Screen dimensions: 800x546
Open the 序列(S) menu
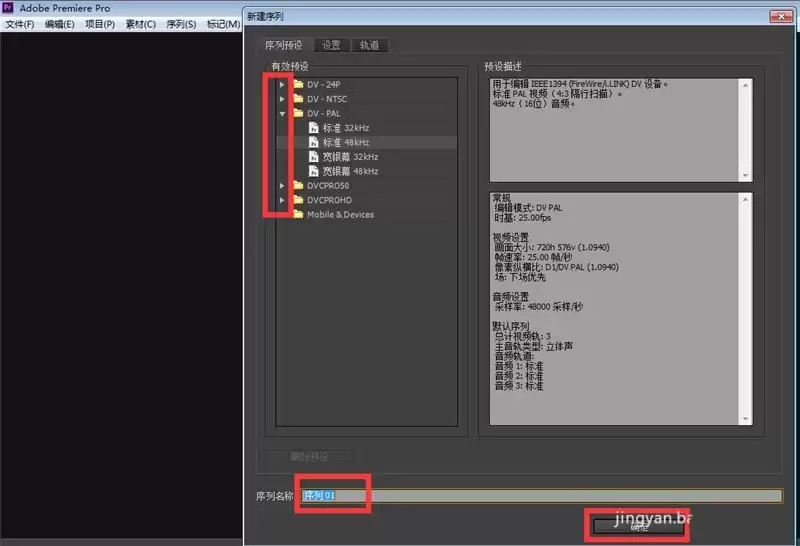click(x=181, y=24)
